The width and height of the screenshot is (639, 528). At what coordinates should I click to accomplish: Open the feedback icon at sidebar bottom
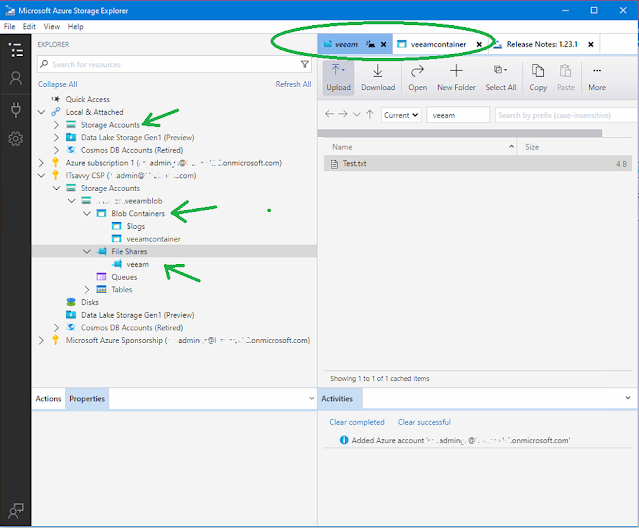point(15,510)
